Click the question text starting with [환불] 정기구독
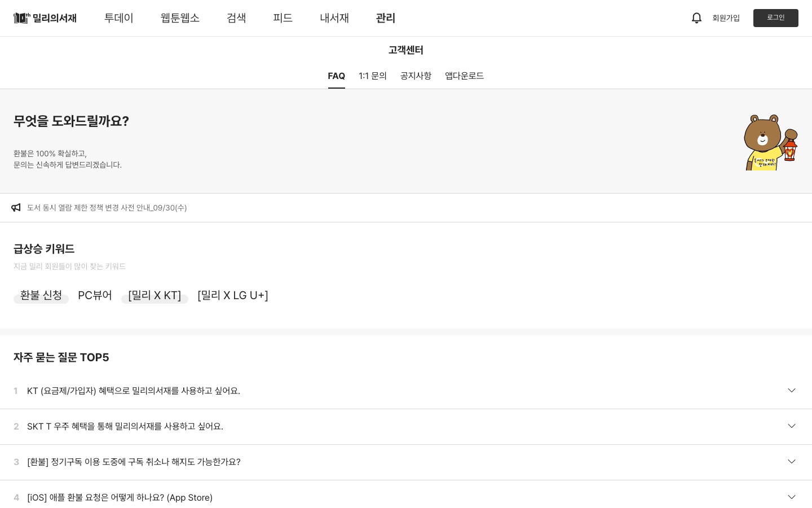The image size is (812, 508). (x=134, y=462)
